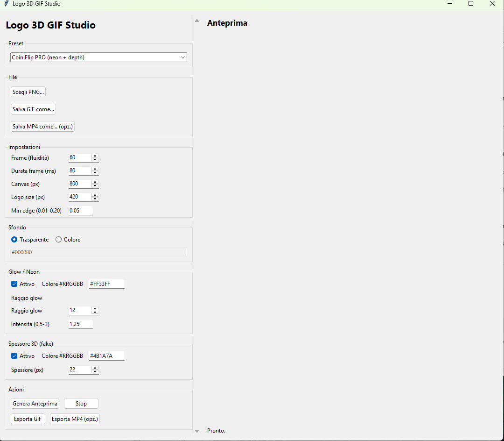Click the Raggio glow value field
The width and height of the screenshot is (504, 441).
tap(80, 310)
